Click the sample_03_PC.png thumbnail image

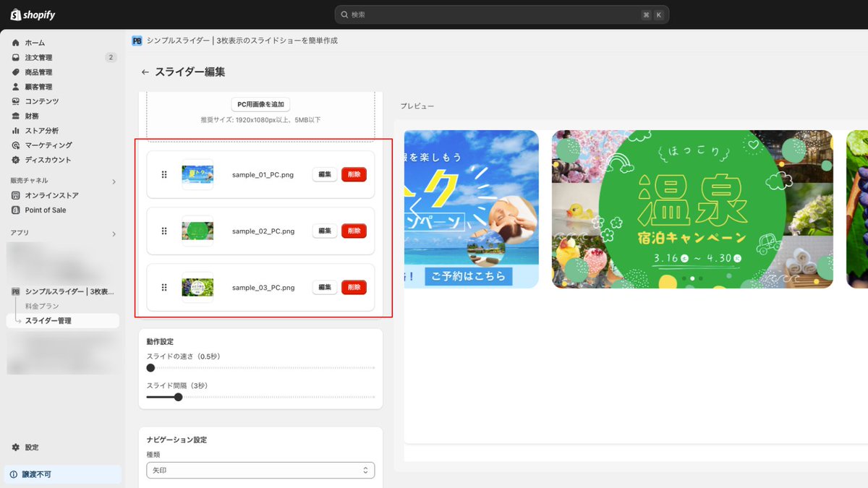tap(197, 286)
